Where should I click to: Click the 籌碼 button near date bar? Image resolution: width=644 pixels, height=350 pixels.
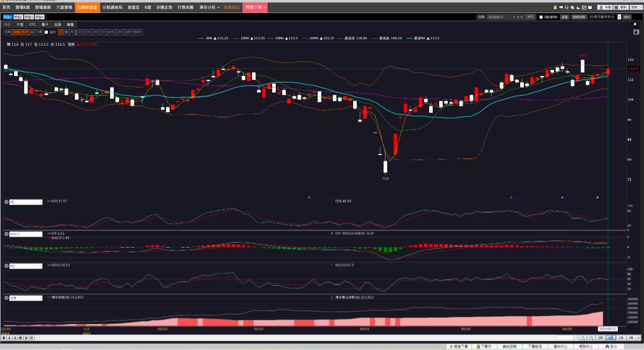tap(565, 17)
